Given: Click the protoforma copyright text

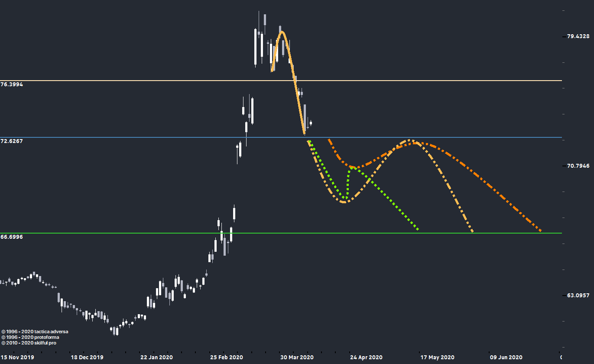Looking at the screenshot, I should pos(30,337).
